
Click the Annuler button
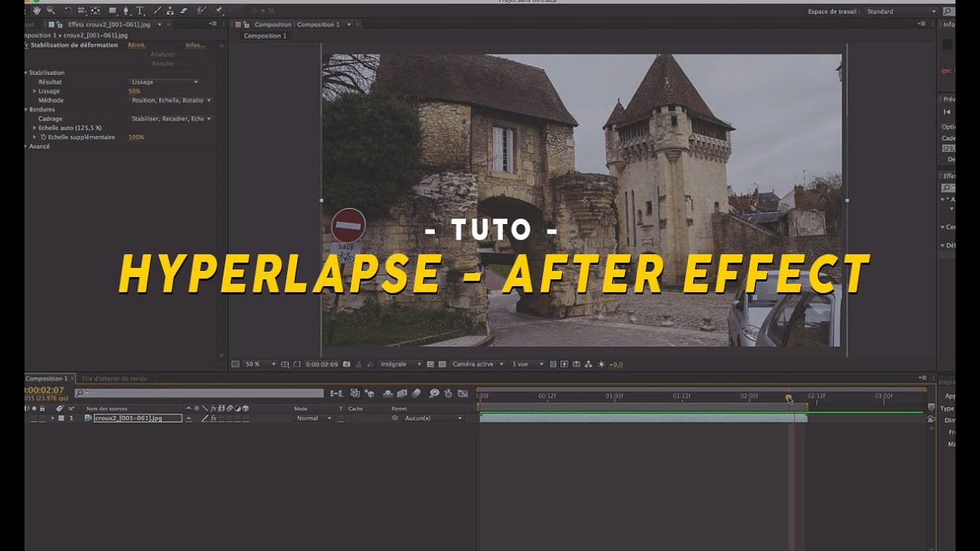162,64
